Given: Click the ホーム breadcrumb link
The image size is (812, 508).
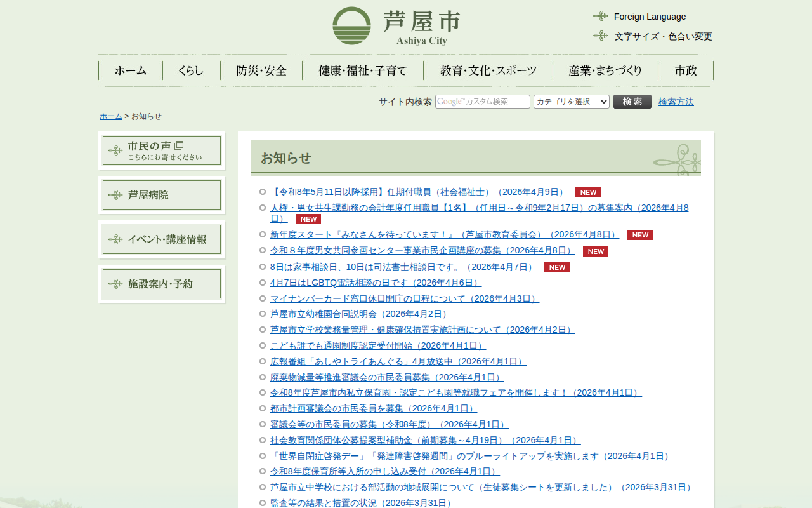Looking at the screenshot, I should 110,116.
